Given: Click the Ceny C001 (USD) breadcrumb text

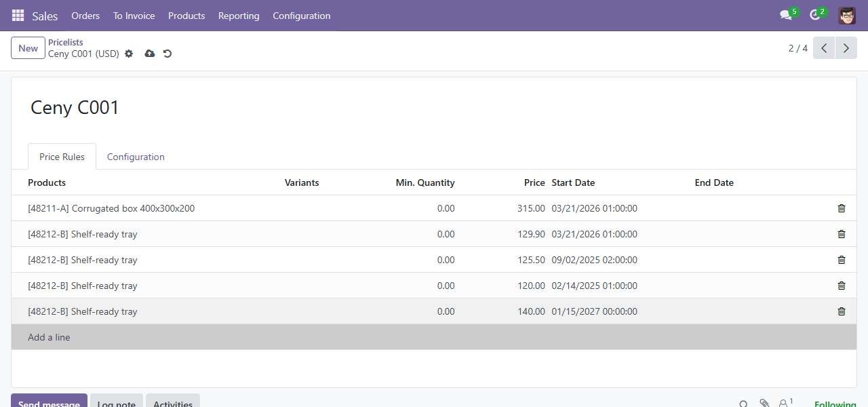Looking at the screenshot, I should point(83,54).
